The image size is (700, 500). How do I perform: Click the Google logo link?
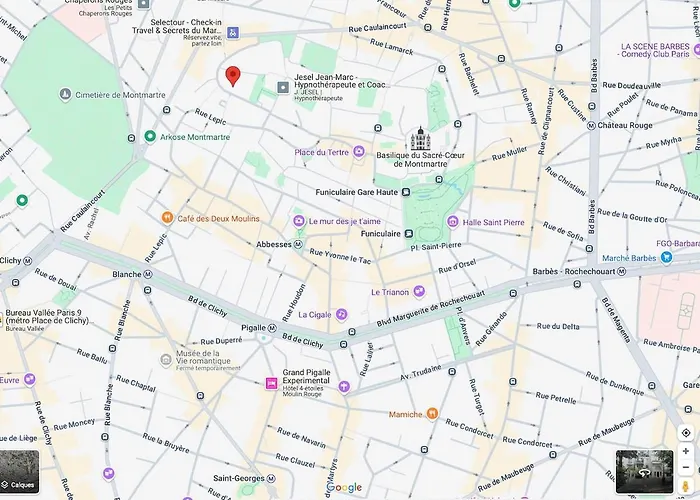(x=344, y=488)
